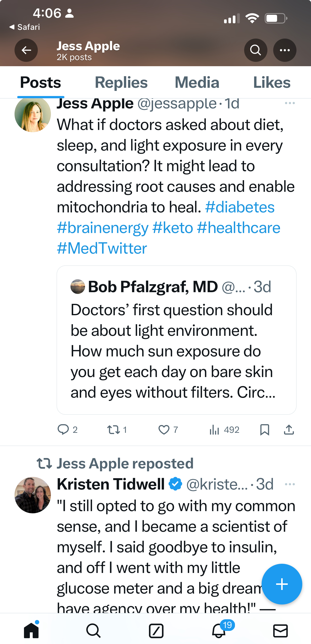311x644 pixels.
Task: Compose a new post with plus button
Action: 281,584
